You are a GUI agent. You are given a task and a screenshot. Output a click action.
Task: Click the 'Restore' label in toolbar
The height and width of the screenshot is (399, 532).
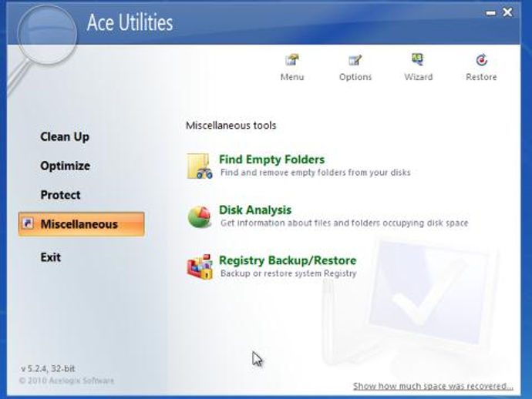coord(481,77)
